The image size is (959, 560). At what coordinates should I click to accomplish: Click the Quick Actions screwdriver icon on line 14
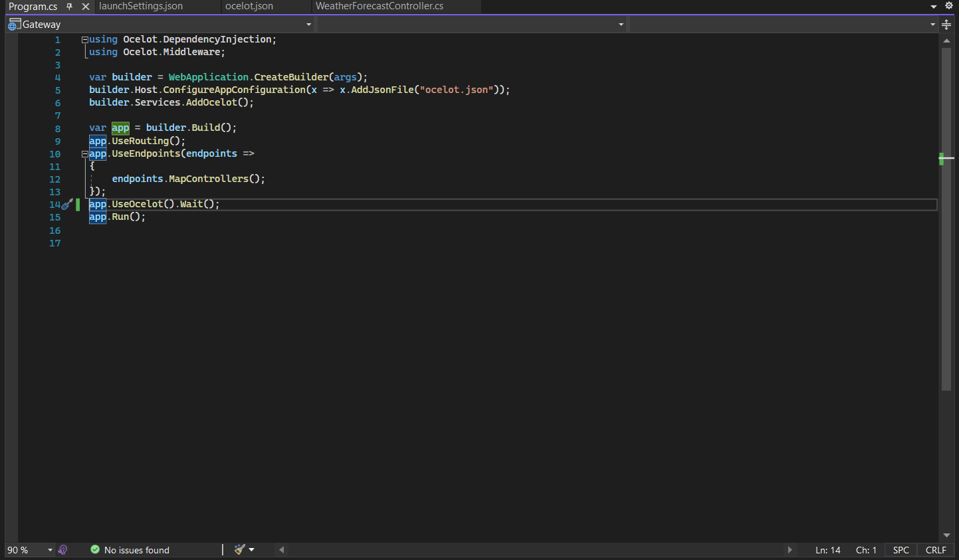click(67, 205)
